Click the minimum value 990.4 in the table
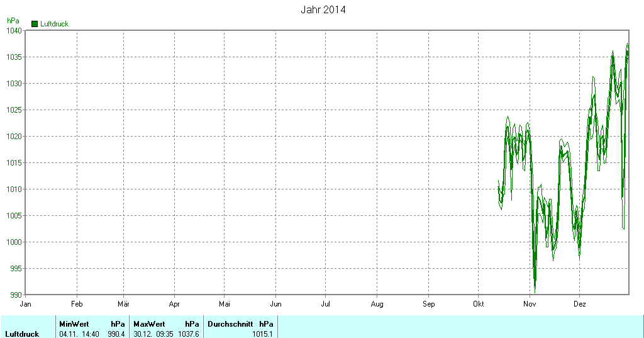The width and height of the screenshot is (644, 338). pyautogui.click(x=116, y=334)
